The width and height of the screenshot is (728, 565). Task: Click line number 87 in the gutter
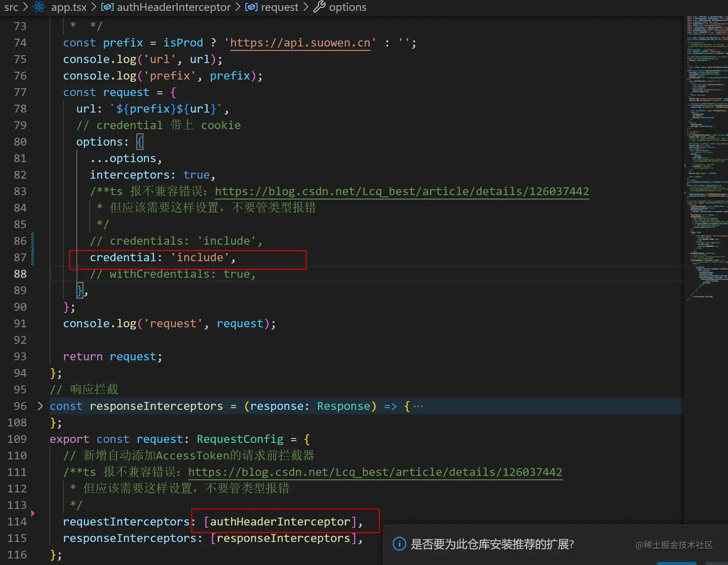pos(20,257)
